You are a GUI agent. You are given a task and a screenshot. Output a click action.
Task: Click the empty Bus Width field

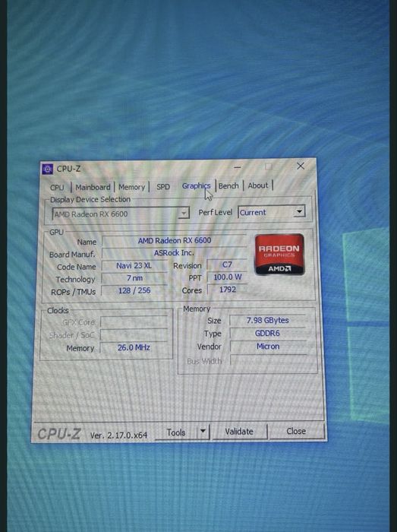pos(269,360)
